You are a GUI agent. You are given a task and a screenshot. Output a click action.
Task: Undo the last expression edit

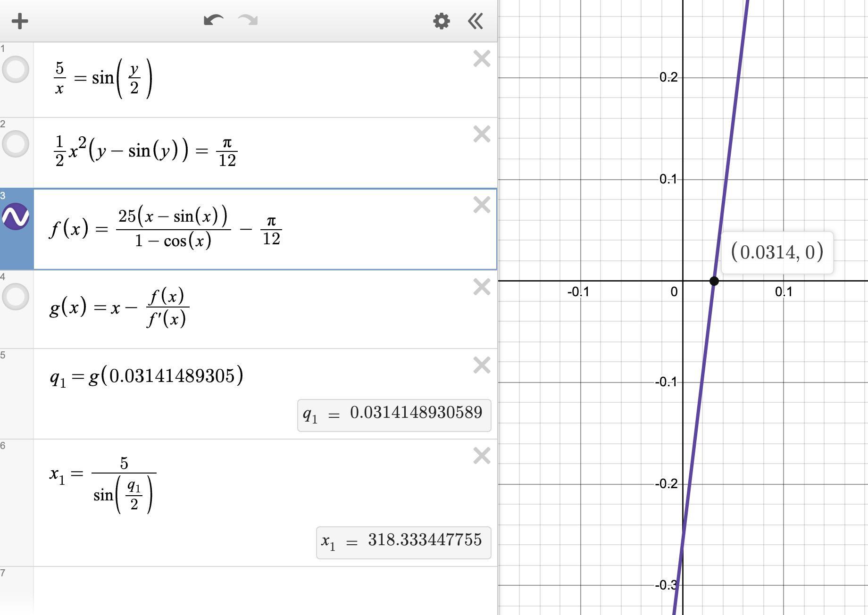tap(213, 20)
